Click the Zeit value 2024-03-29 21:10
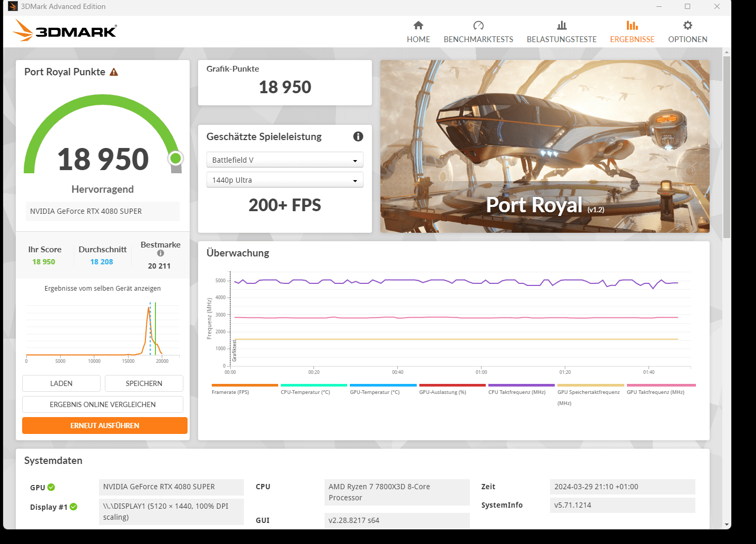The width and height of the screenshot is (756, 544). tap(623, 487)
